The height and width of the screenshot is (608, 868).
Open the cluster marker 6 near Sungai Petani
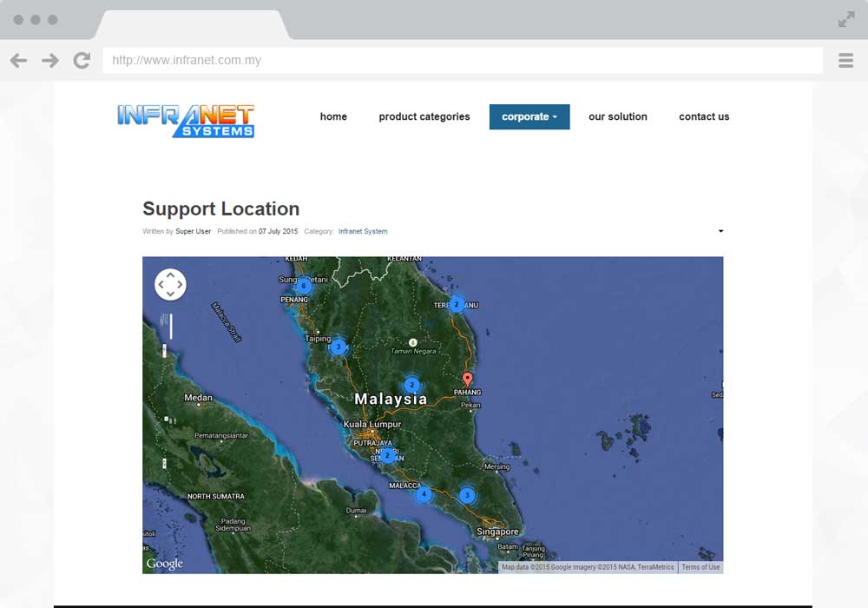click(x=303, y=287)
